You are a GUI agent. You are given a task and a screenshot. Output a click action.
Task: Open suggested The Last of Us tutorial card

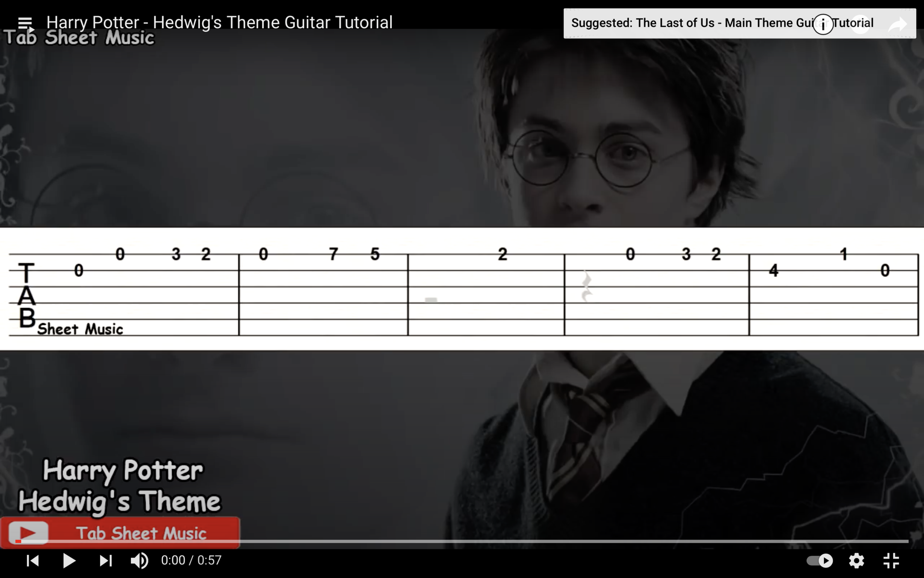(x=740, y=23)
